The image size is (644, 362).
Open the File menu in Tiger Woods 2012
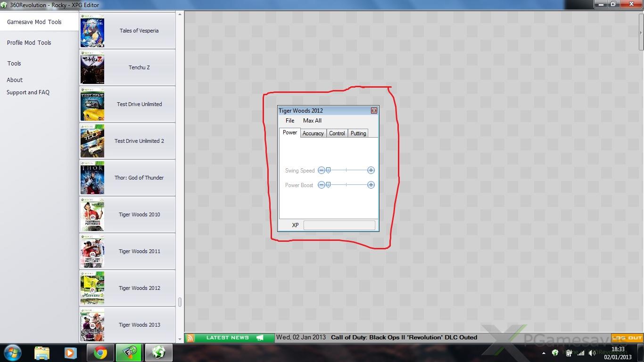(x=290, y=121)
